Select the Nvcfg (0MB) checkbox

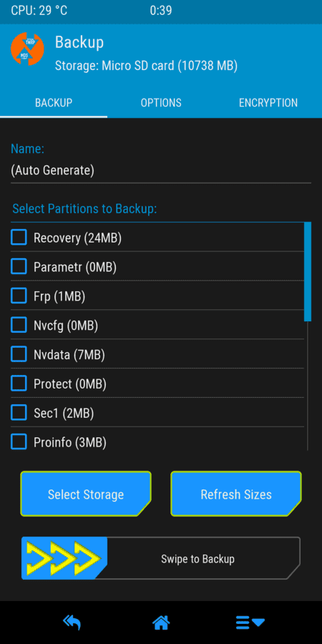(19, 326)
